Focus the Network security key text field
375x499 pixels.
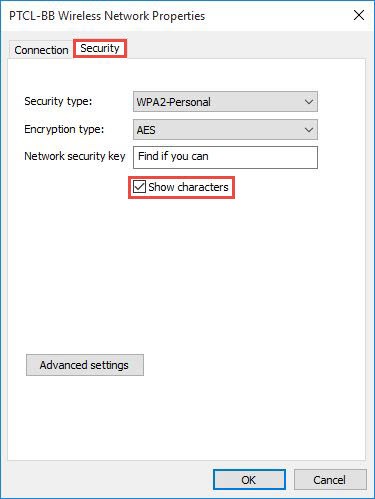click(225, 157)
